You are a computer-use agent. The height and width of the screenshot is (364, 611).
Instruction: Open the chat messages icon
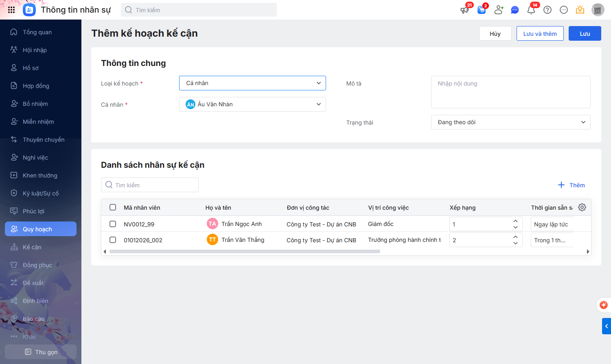[x=515, y=10]
